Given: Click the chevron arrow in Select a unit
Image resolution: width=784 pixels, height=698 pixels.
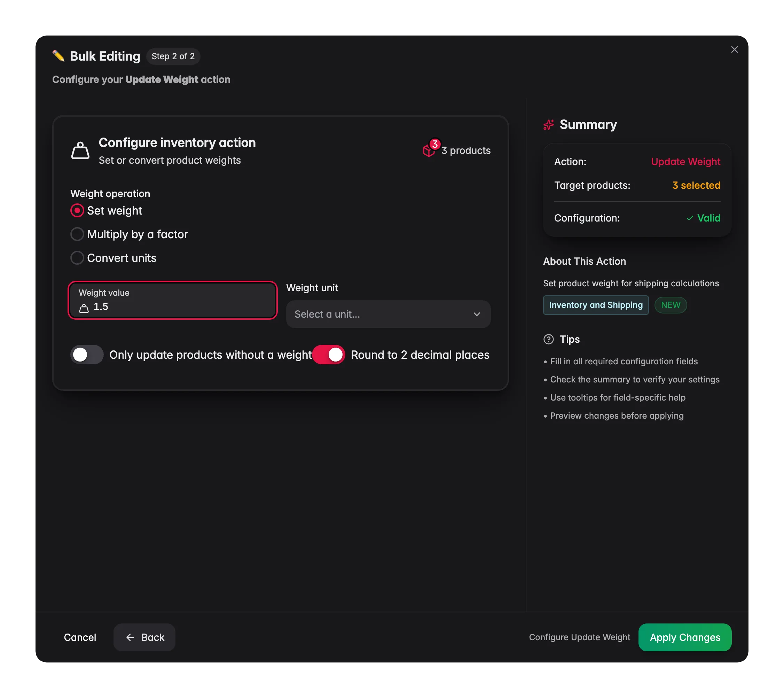Looking at the screenshot, I should tap(477, 314).
